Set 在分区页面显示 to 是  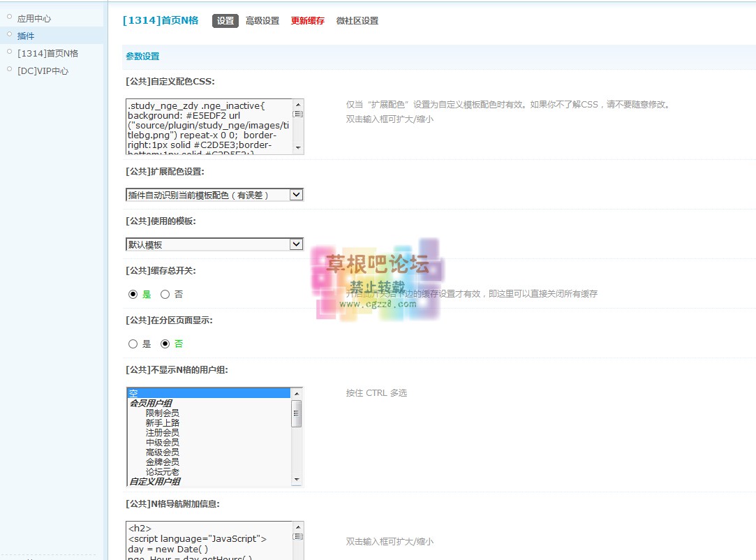(133, 344)
